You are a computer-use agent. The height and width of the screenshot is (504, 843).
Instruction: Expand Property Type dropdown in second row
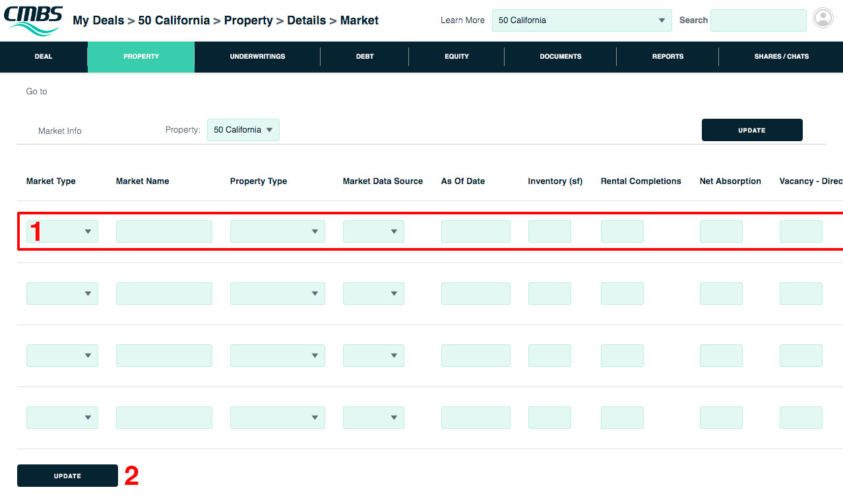click(277, 294)
